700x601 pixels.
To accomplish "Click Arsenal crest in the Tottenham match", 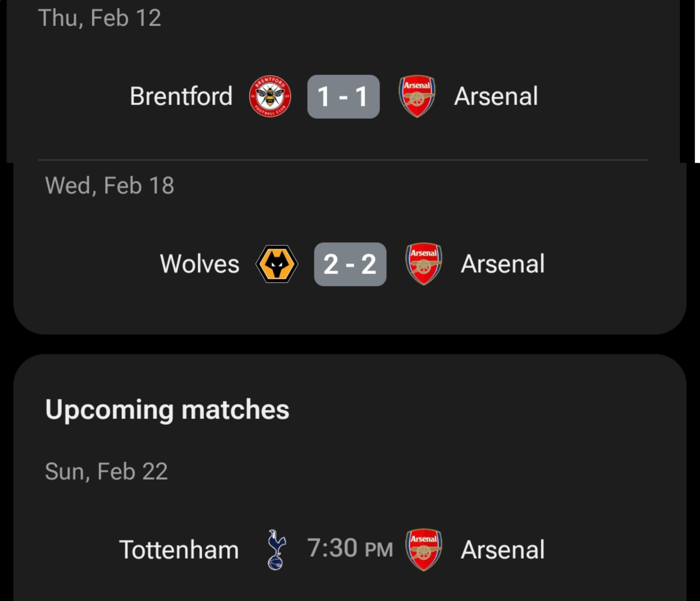I will 424,550.
